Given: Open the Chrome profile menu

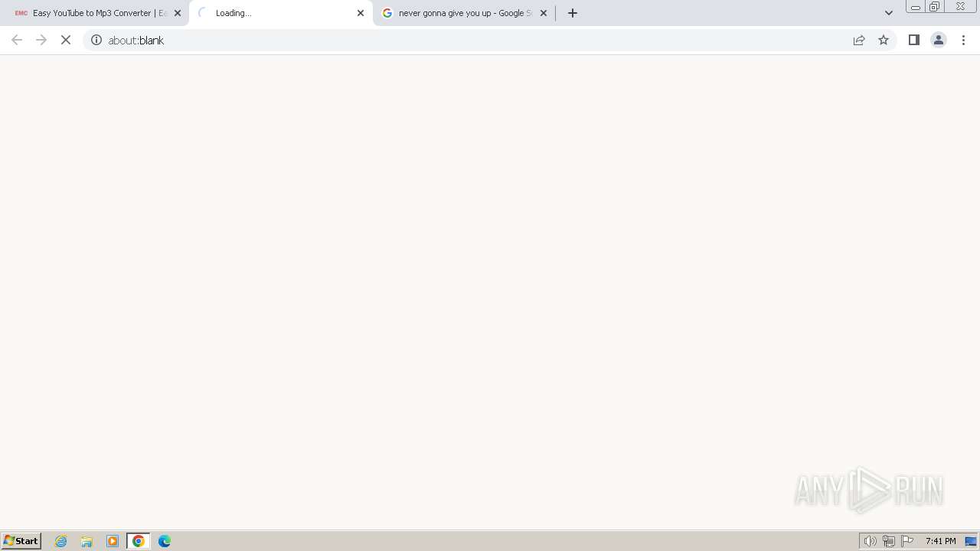Looking at the screenshot, I should click(x=938, y=40).
